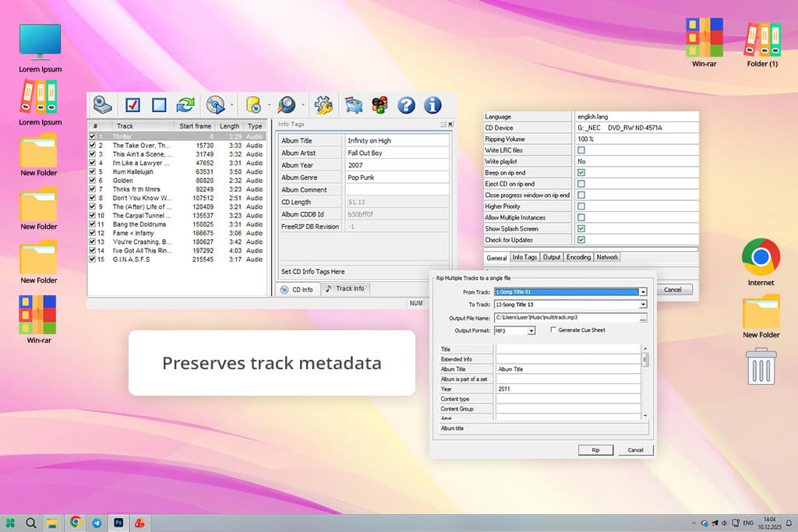
Task: Click Cancel in the settings window
Action: tap(673, 290)
